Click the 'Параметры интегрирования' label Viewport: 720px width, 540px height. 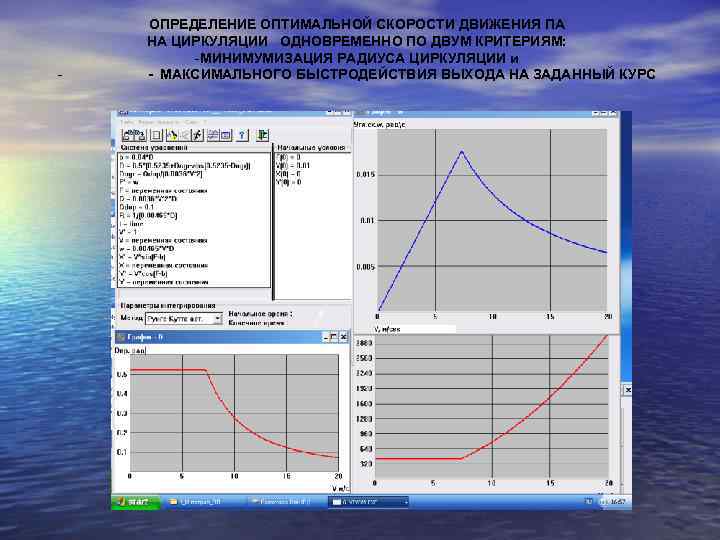click(168, 305)
